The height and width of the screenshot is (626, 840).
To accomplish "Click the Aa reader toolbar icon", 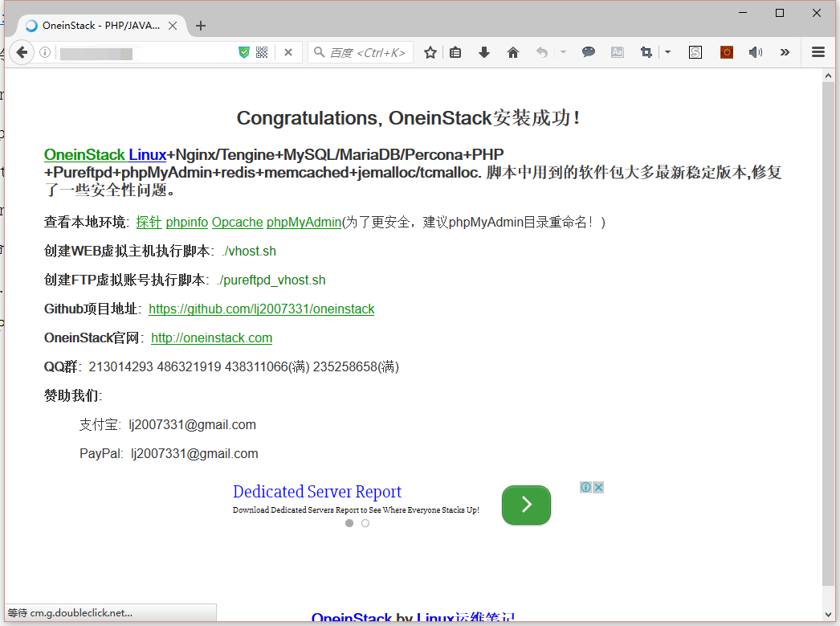I will (617, 52).
